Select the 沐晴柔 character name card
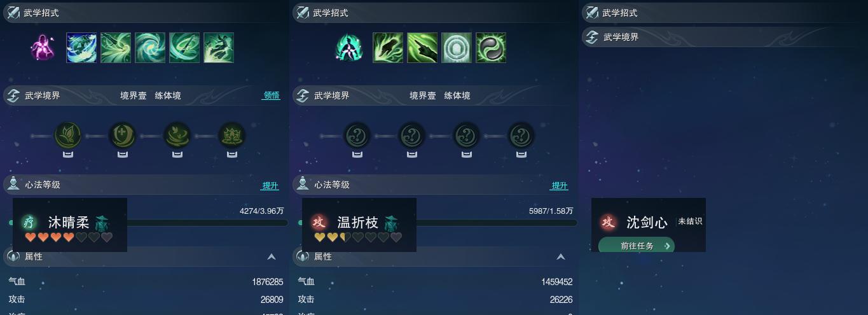 pyautogui.click(x=70, y=225)
